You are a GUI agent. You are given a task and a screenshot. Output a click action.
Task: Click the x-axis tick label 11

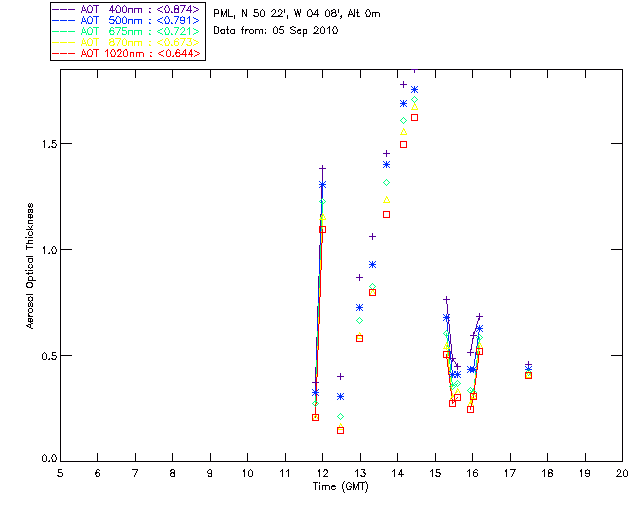coord(285,473)
